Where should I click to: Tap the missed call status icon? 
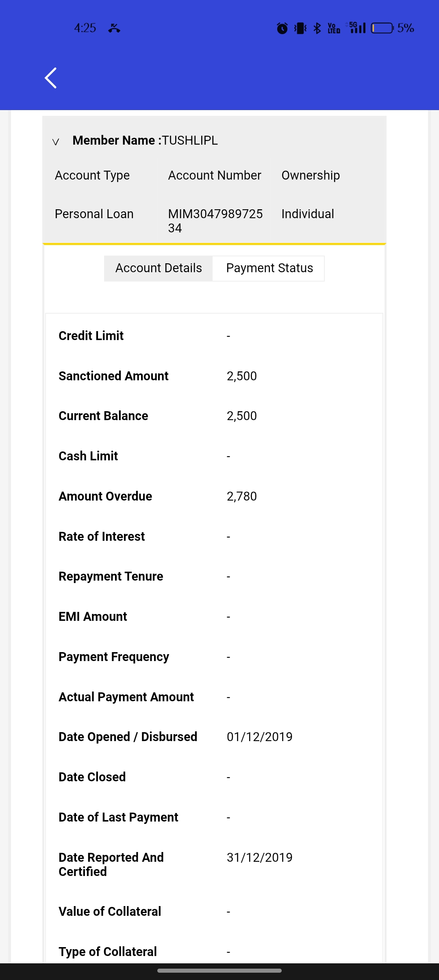(114, 28)
